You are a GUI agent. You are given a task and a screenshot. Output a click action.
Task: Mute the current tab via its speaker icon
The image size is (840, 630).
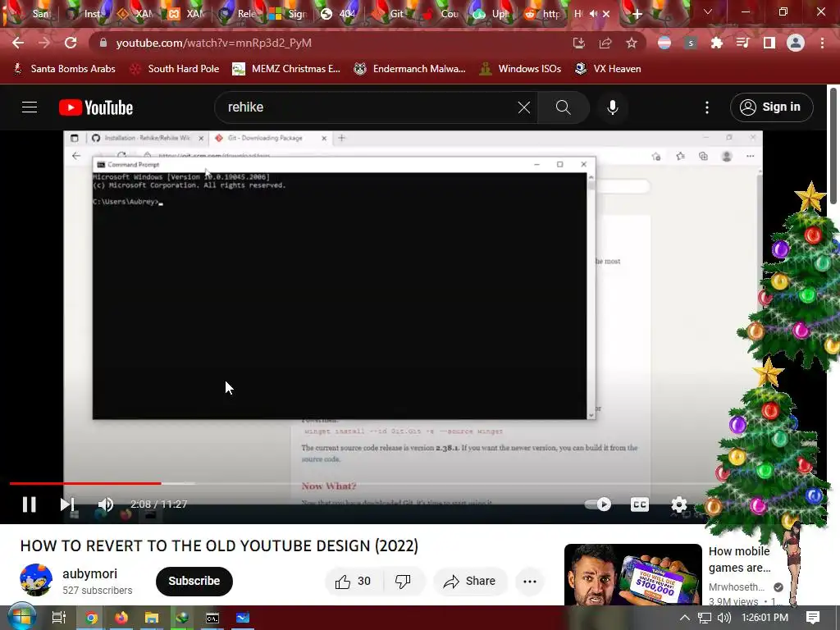coord(593,14)
